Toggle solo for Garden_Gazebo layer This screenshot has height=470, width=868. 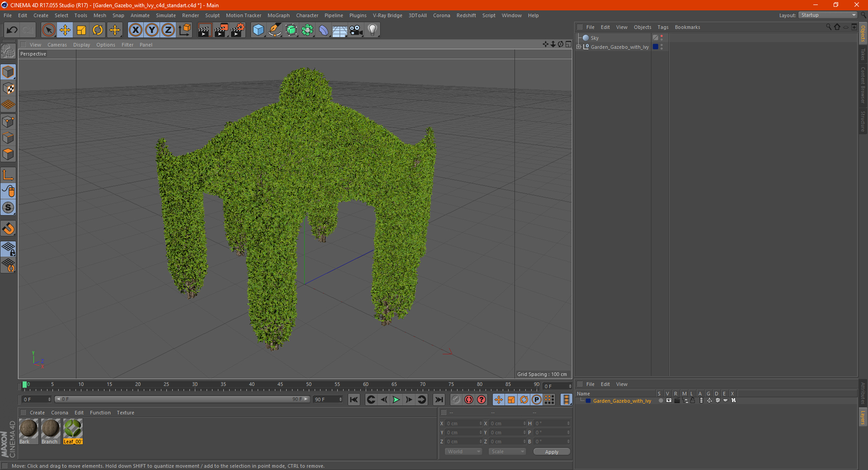[x=660, y=400]
